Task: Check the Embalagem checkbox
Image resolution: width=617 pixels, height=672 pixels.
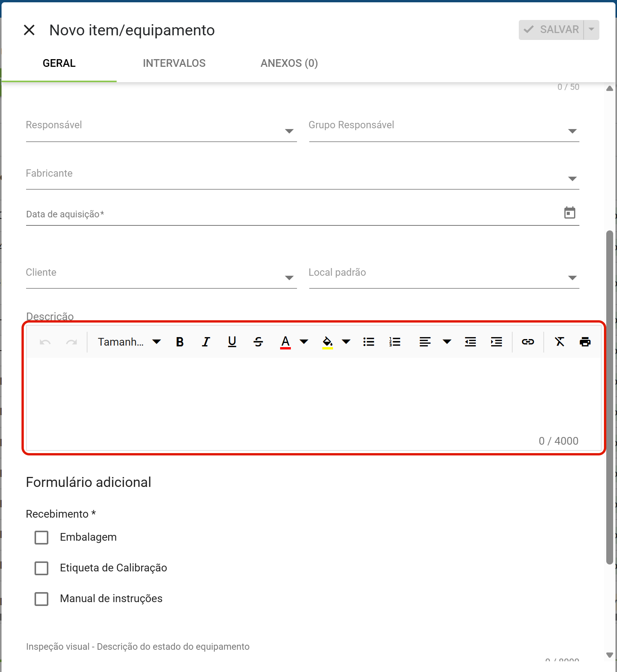Action: pyautogui.click(x=41, y=538)
